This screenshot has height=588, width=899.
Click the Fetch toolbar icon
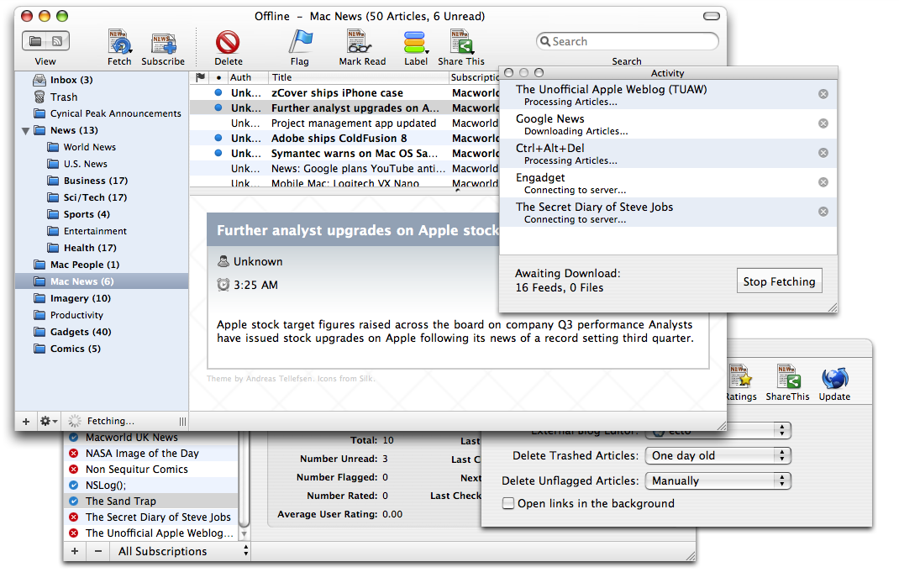click(x=119, y=42)
